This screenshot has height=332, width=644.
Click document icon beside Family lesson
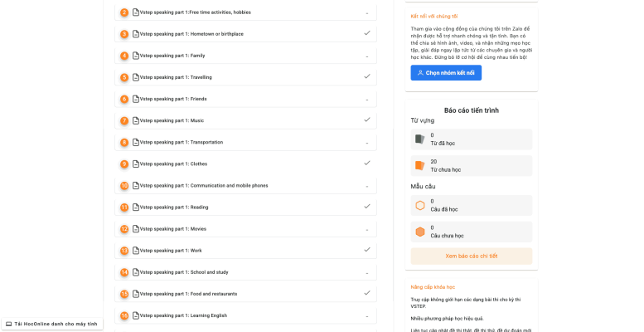[136, 56]
